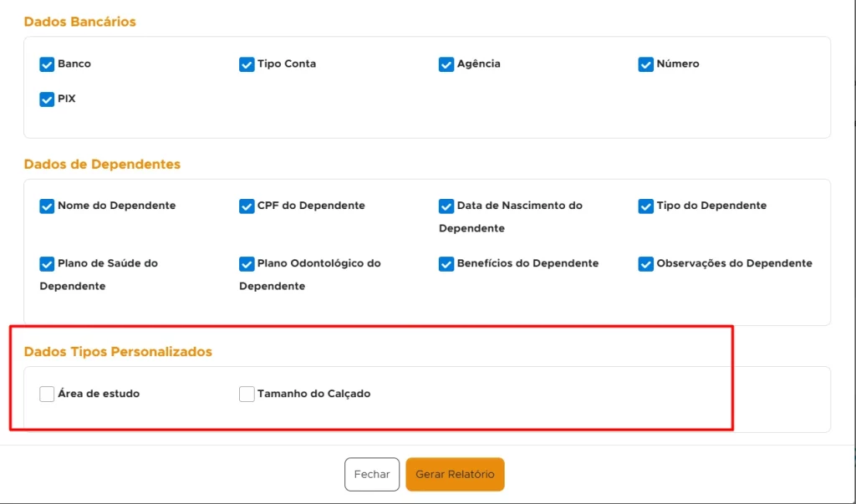Screen dimensions: 856x504
Task: Click the Fechar button
Action: 372,474
